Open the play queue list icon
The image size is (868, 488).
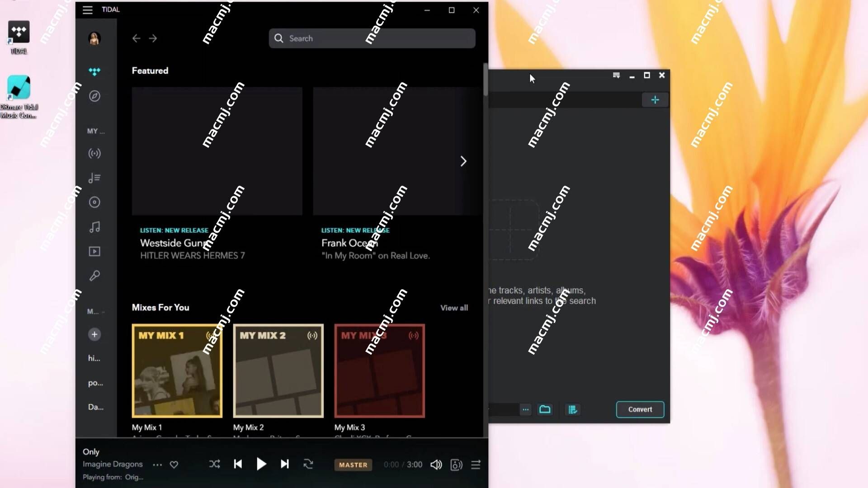pos(476,465)
